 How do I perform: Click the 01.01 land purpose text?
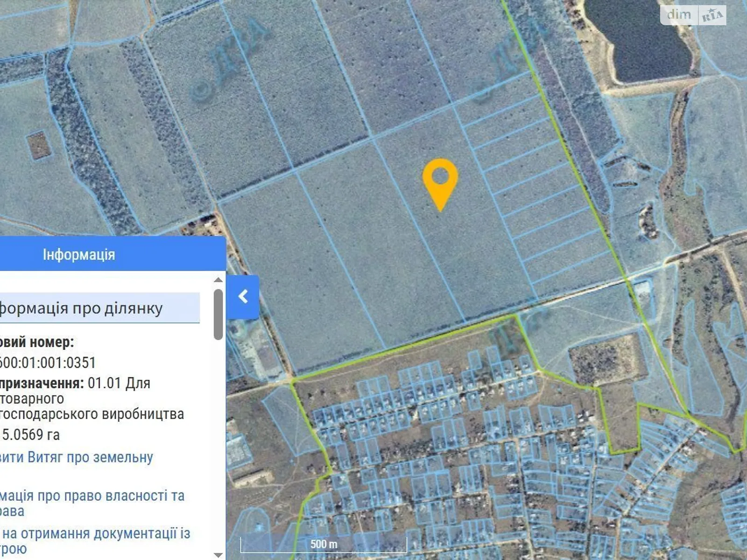coord(119,383)
